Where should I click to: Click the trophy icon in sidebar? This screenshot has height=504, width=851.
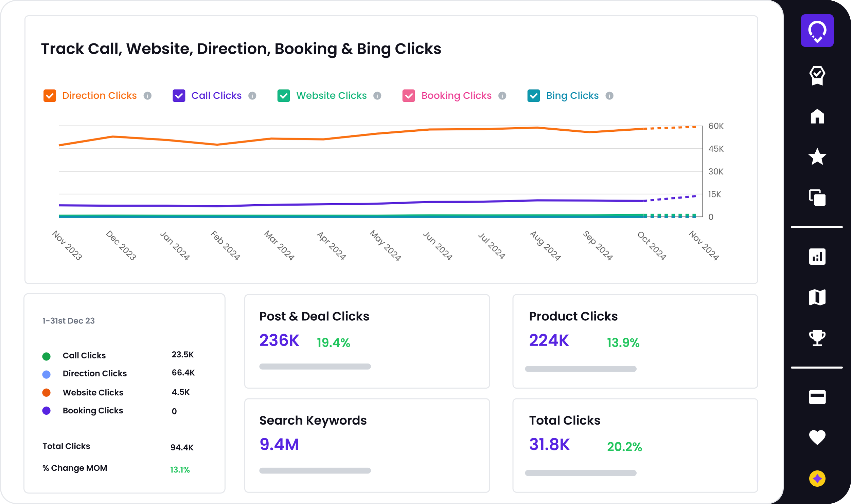817,338
